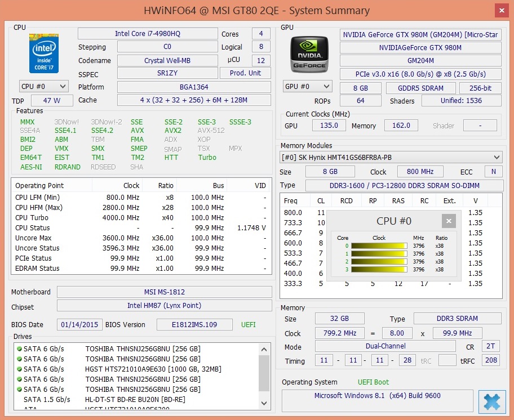The width and height of the screenshot is (514, 420).
Task: Close the HWiNFO64 System Summary window
Action: click(x=502, y=11)
